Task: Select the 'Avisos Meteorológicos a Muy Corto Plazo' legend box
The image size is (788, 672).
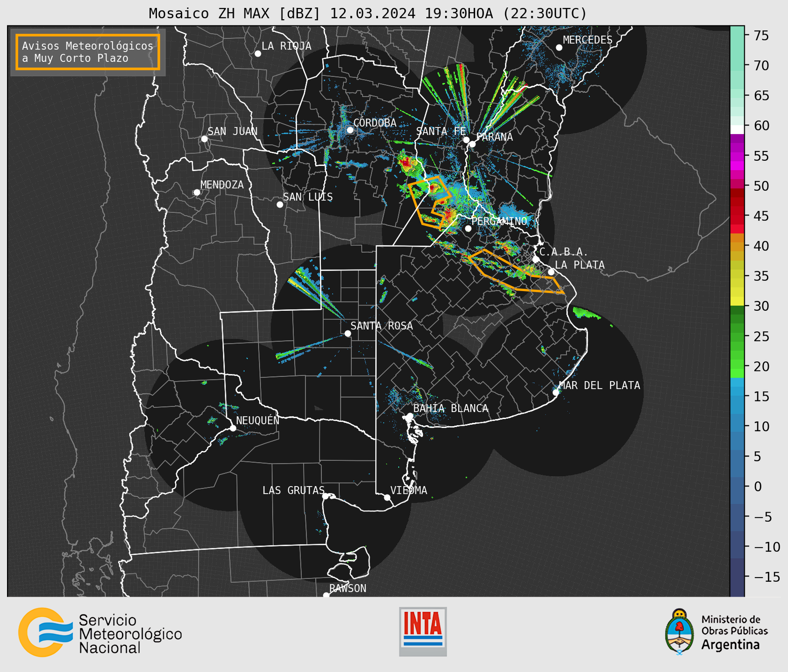Action: [88, 52]
